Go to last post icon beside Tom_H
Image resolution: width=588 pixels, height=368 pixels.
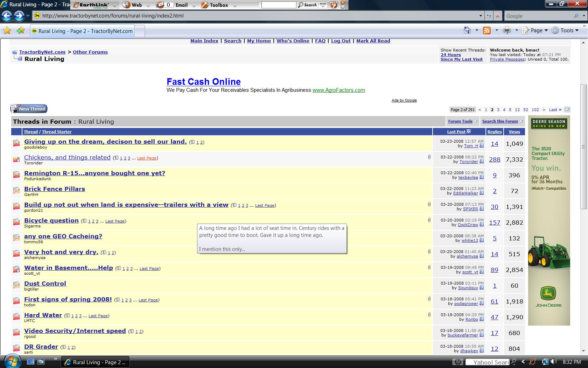pos(482,146)
